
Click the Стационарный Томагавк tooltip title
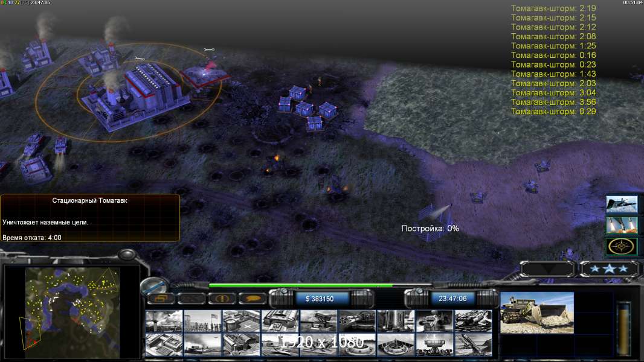[x=89, y=200]
